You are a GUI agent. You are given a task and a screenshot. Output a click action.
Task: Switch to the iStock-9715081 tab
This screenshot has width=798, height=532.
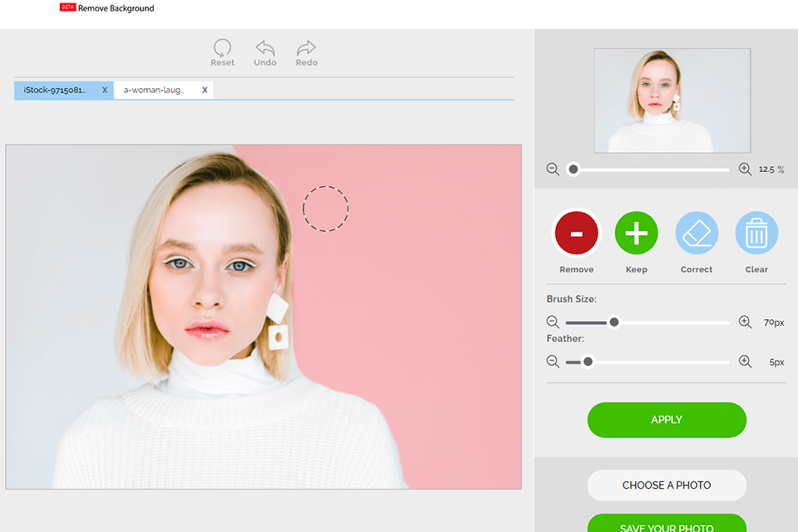tap(55, 90)
